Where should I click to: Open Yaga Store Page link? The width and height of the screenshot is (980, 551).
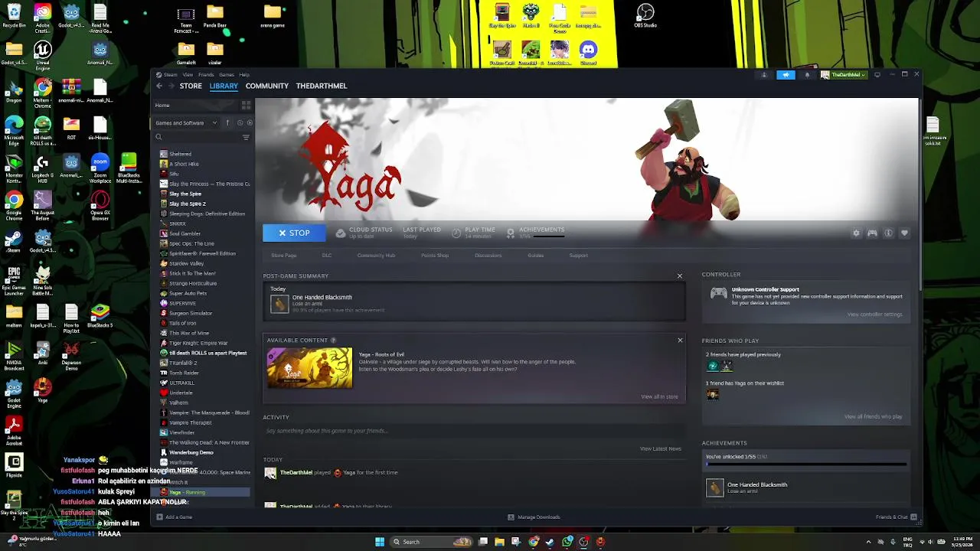(283, 255)
